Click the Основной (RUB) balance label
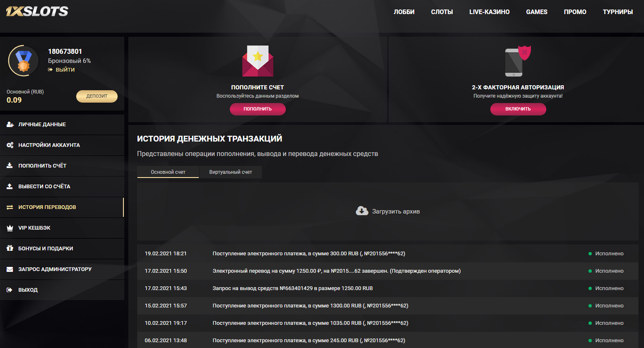 (25, 92)
